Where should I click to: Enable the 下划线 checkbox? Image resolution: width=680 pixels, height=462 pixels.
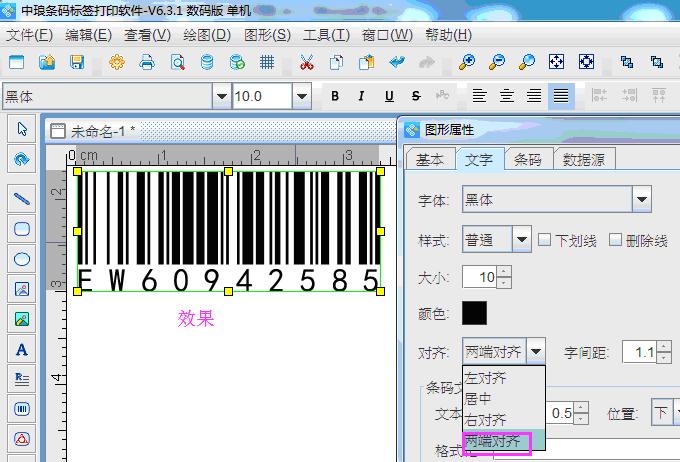[x=544, y=239]
